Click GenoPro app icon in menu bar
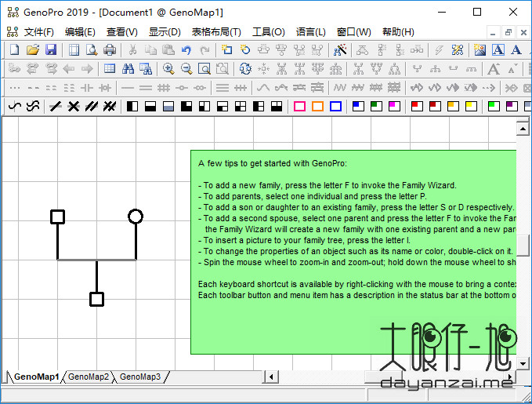This screenshot has width=532, height=404. point(13,32)
